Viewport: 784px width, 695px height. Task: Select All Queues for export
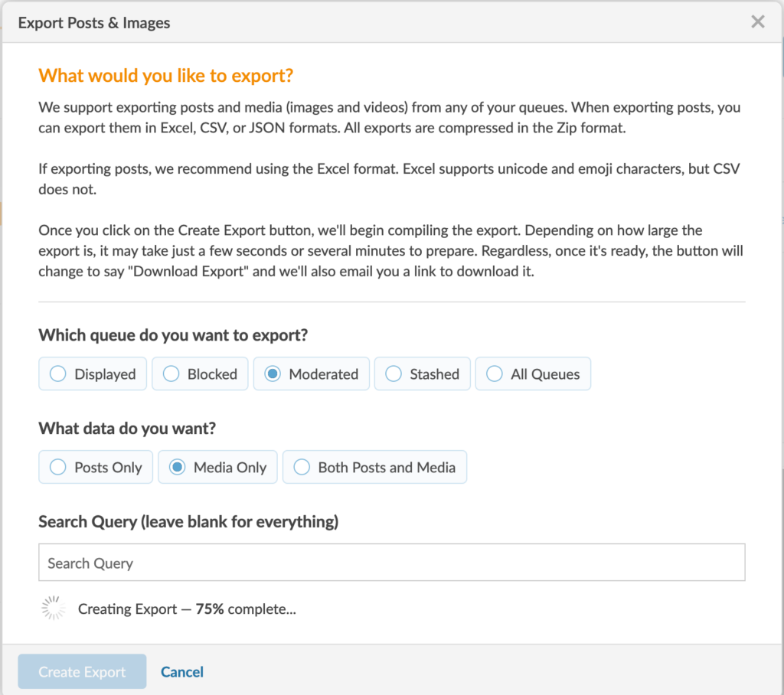533,374
